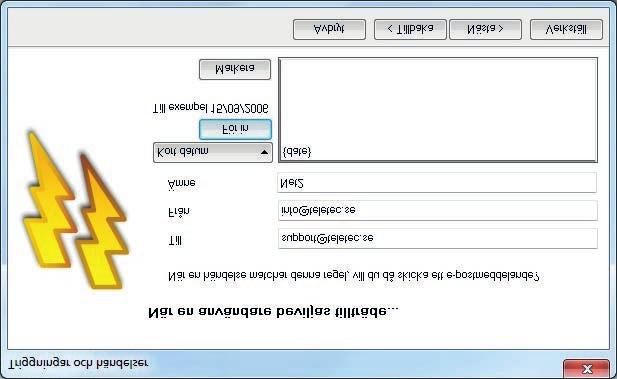Click the Till email address field
Viewport: 617px width, 379px height.
click(438, 238)
